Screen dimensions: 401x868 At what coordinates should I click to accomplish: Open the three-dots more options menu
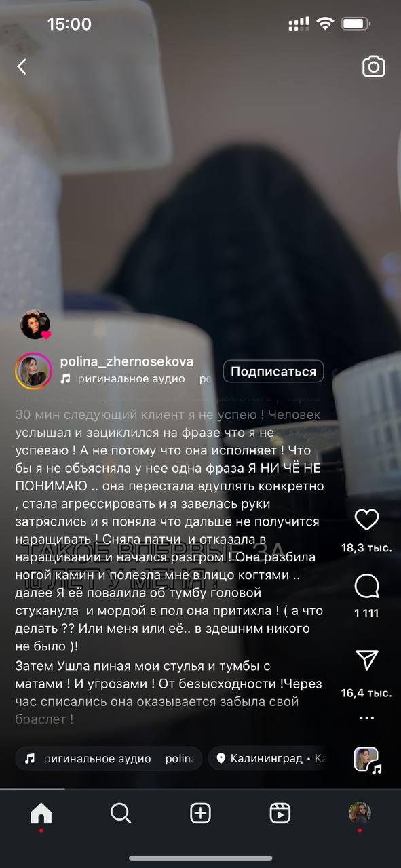click(x=366, y=718)
